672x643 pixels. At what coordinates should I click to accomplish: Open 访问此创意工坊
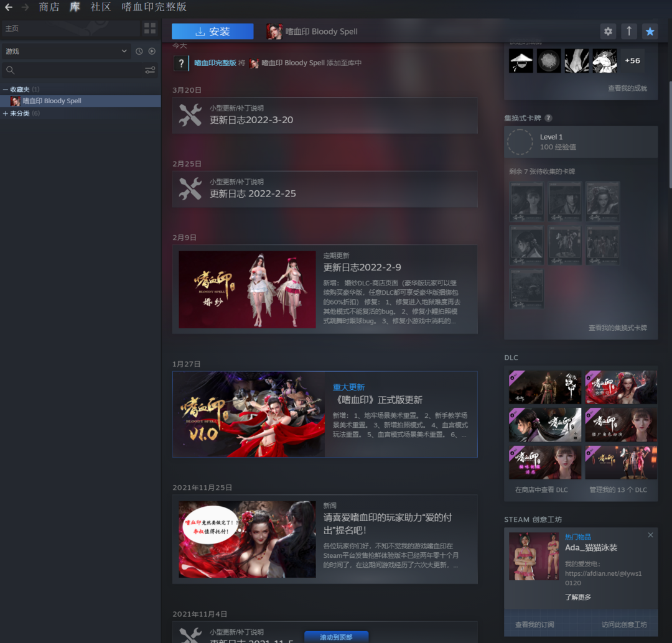point(624,624)
